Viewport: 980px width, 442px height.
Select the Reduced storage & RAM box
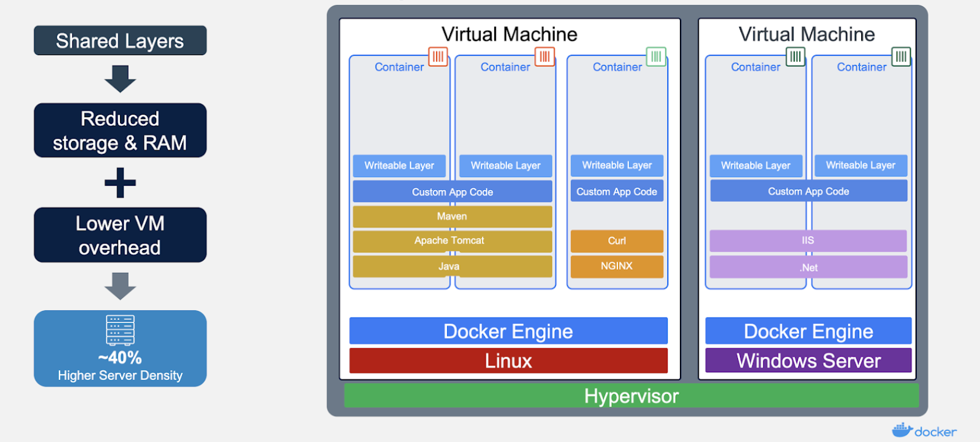click(x=120, y=131)
